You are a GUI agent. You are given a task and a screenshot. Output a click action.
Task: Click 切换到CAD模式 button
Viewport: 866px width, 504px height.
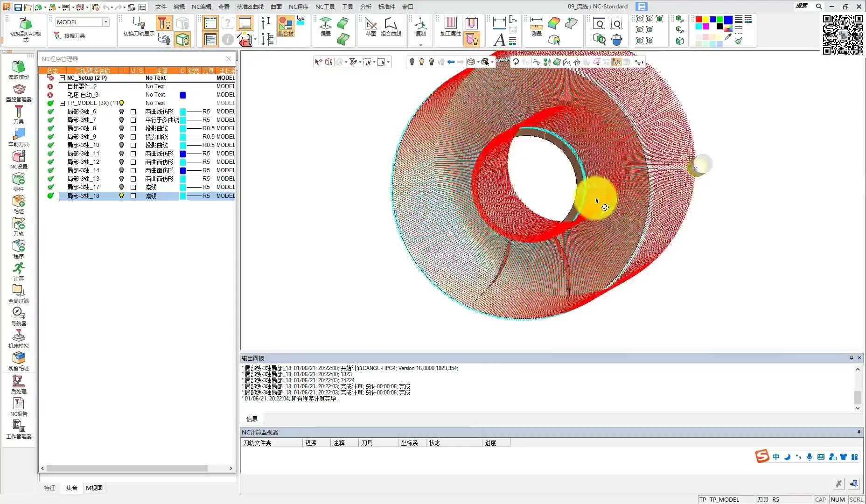pos(26,29)
